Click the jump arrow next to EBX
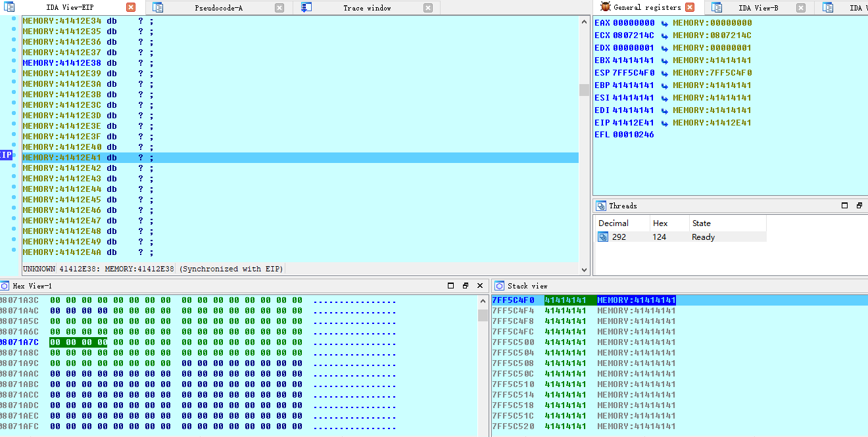868x437 pixels. [665, 60]
